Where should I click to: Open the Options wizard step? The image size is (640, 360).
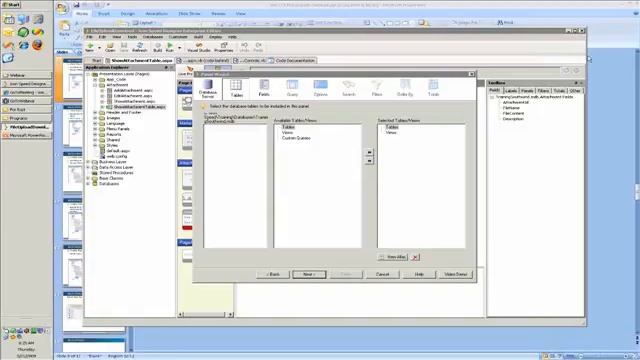coord(320,88)
